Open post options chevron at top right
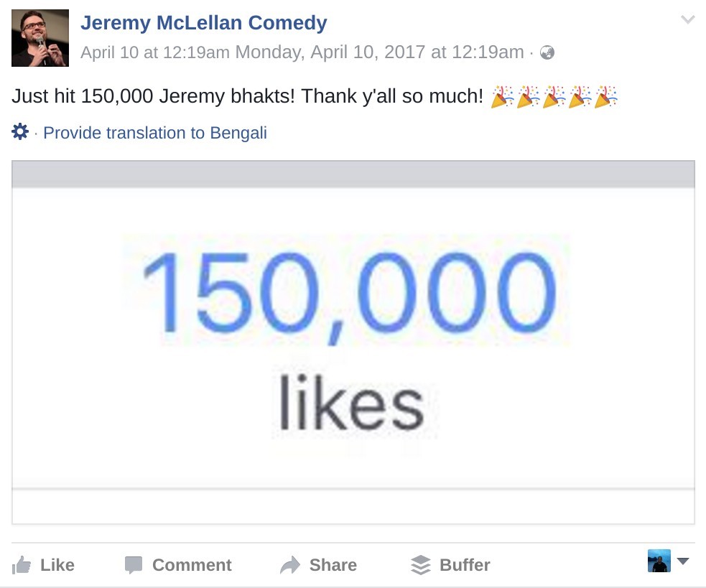 pos(687,20)
